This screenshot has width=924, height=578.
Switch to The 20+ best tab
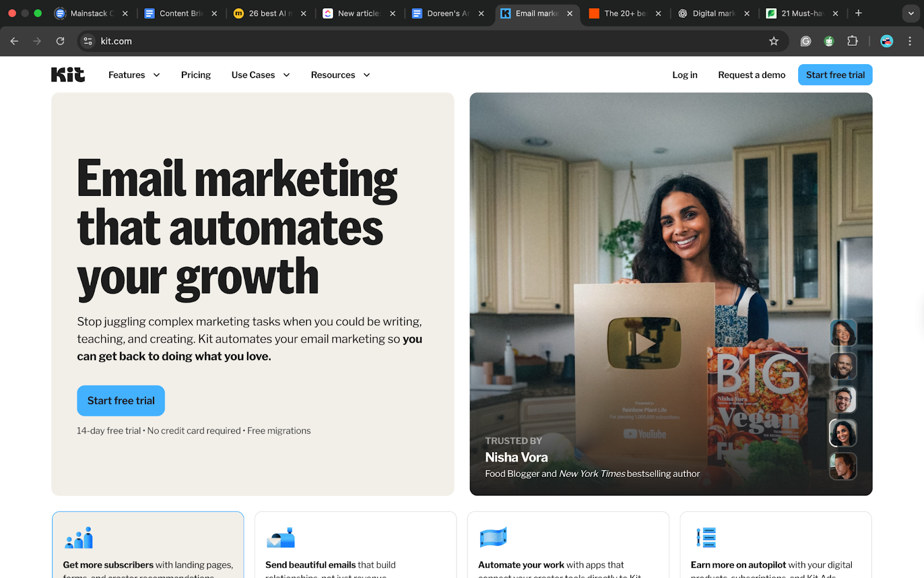click(x=625, y=13)
